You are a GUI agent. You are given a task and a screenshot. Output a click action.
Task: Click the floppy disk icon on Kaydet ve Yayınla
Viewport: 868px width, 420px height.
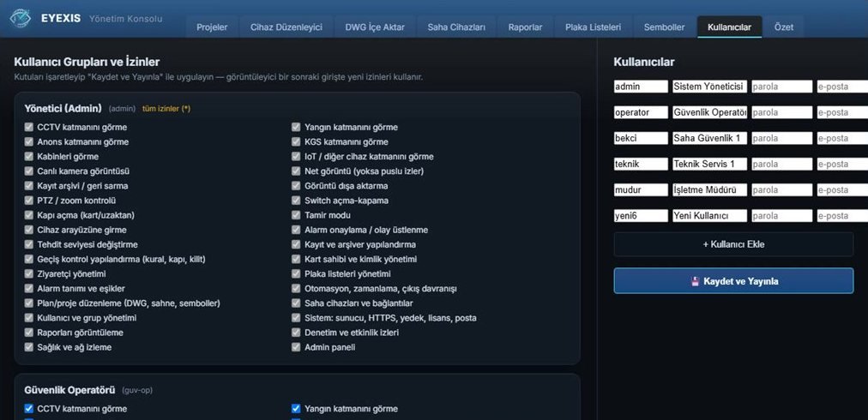[x=696, y=281]
